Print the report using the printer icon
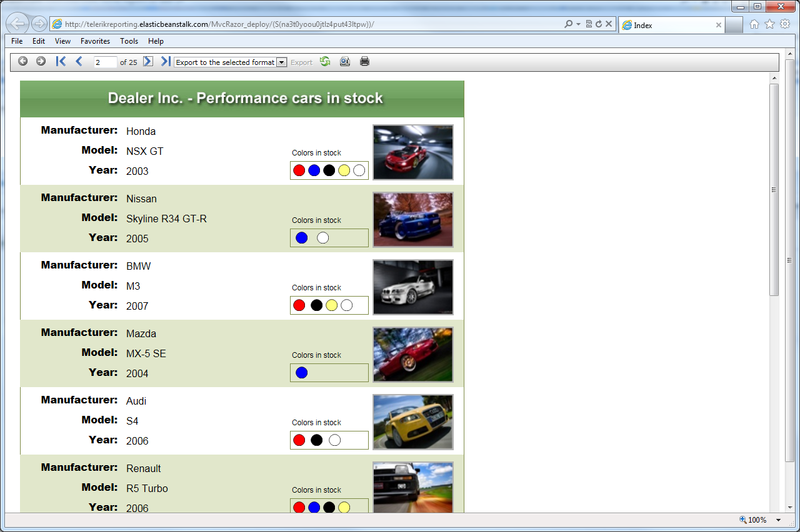Image resolution: width=800 pixels, height=532 pixels. point(365,61)
